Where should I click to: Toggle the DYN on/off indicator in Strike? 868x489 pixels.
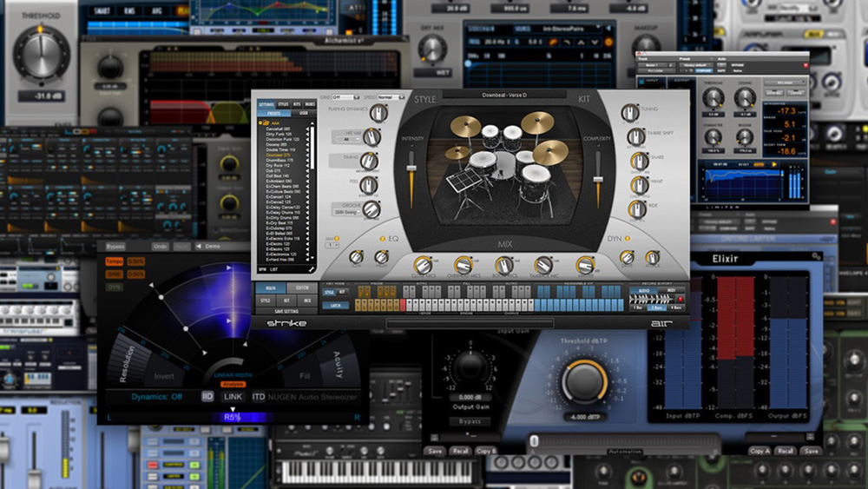coord(628,239)
